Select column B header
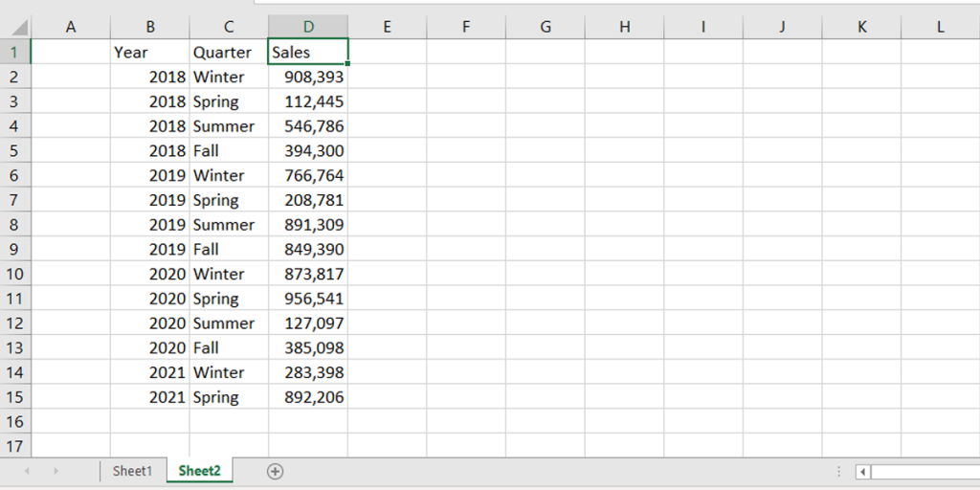The image size is (980, 490). coord(150,27)
